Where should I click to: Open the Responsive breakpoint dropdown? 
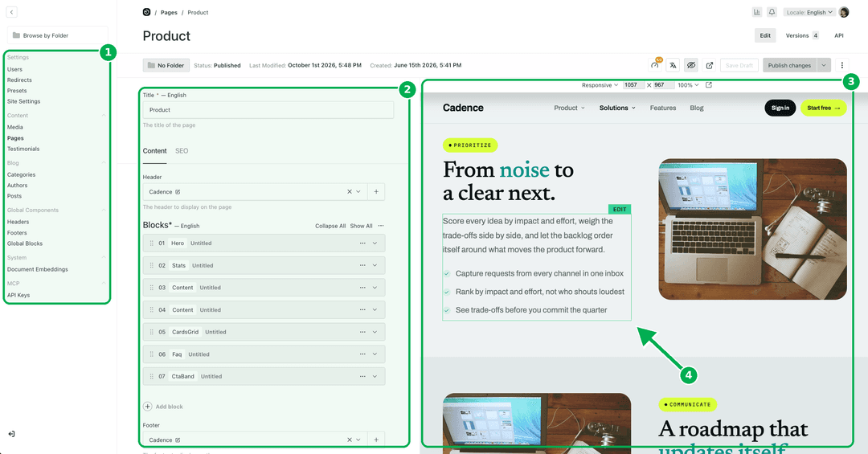point(600,85)
